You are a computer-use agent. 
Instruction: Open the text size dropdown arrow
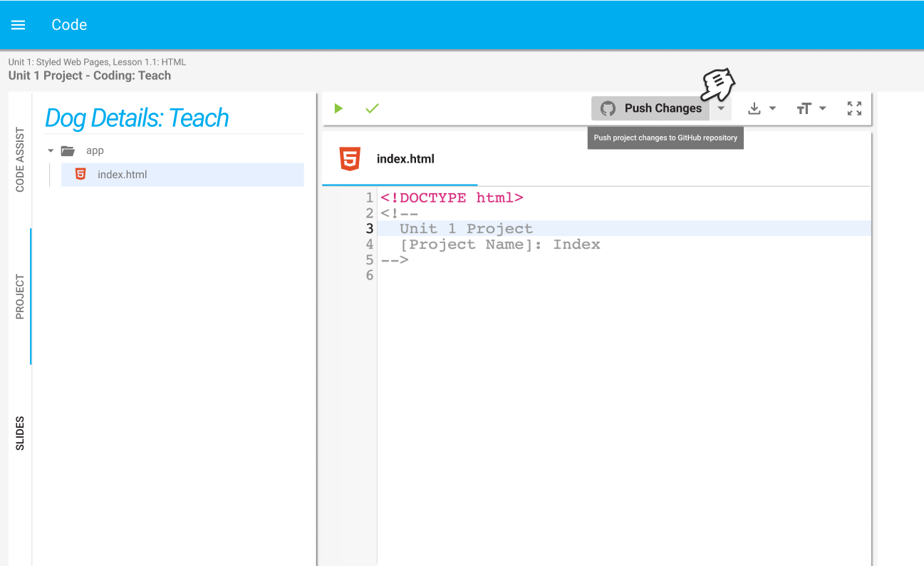[x=823, y=108]
